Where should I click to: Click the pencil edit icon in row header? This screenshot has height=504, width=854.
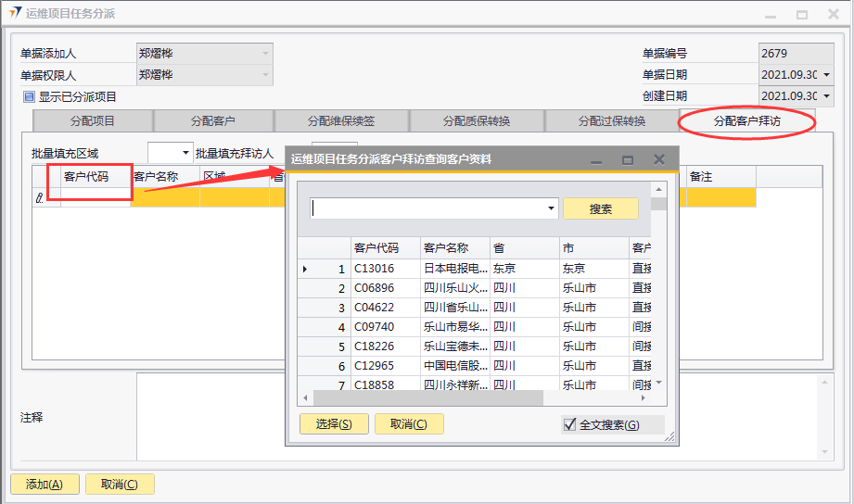coord(39,197)
